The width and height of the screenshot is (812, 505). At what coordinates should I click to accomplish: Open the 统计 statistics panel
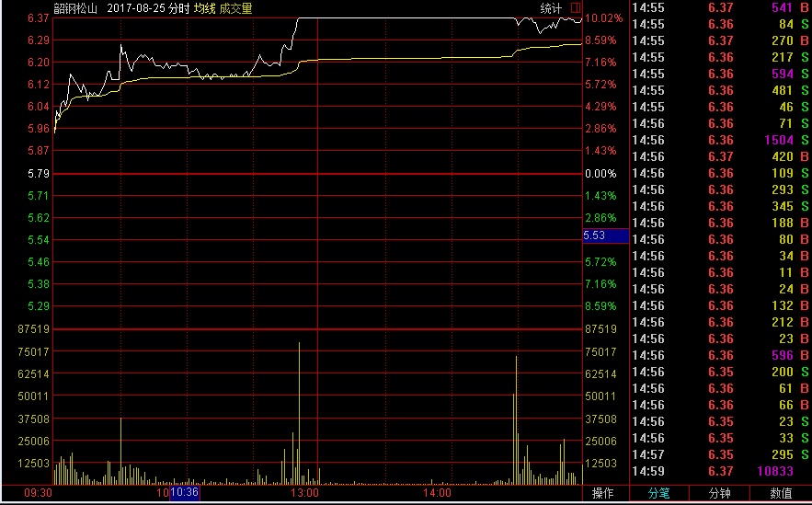pyautogui.click(x=551, y=8)
